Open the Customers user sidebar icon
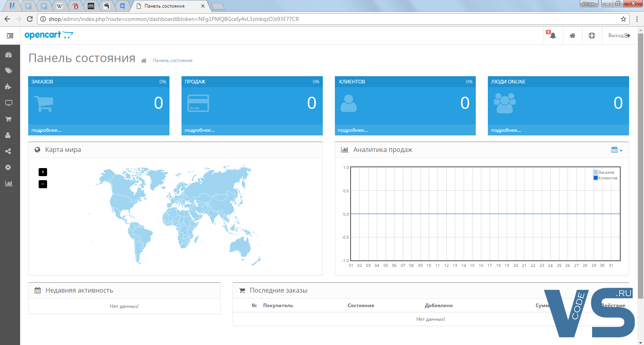The width and height of the screenshot is (644, 345). click(x=8, y=135)
